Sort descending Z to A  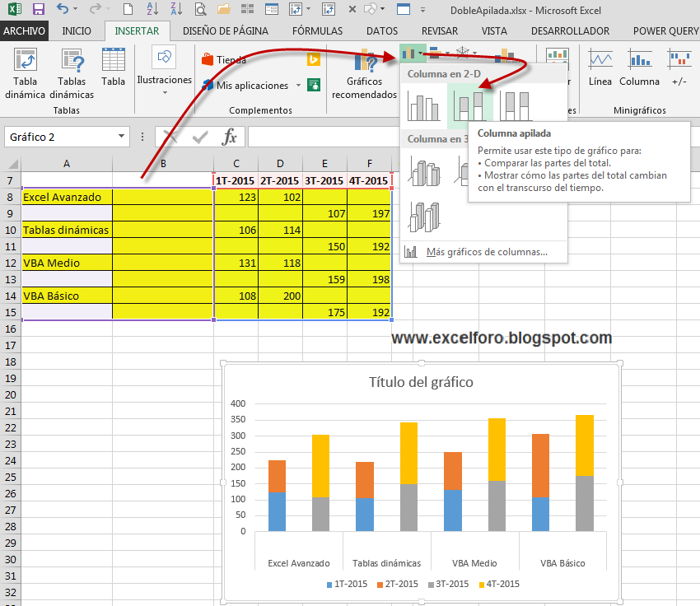[x=176, y=9]
